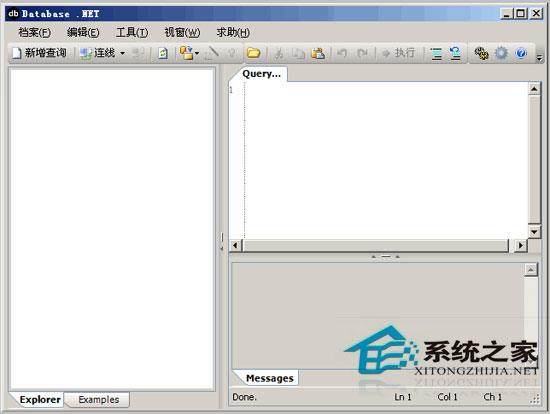Image resolution: width=550 pixels, height=414 pixels.
Task: Click the indent lines icon
Action: click(x=436, y=53)
